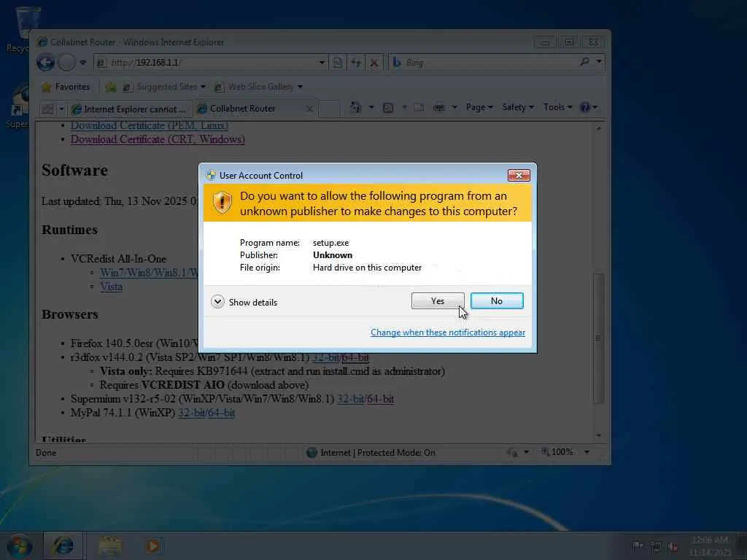Open the Windows Start button
This screenshot has height=560, width=747.
pyautogui.click(x=20, y=545)
